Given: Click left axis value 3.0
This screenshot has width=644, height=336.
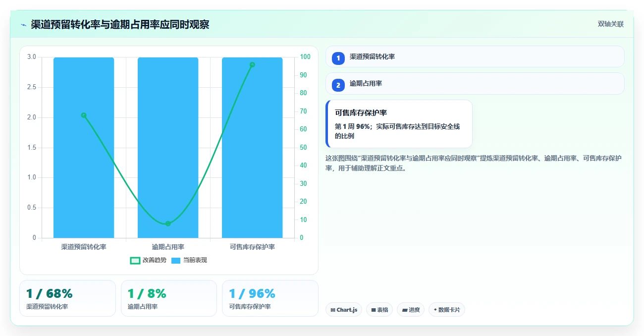Looking at the screenshot, I should (x=32, y=57).
